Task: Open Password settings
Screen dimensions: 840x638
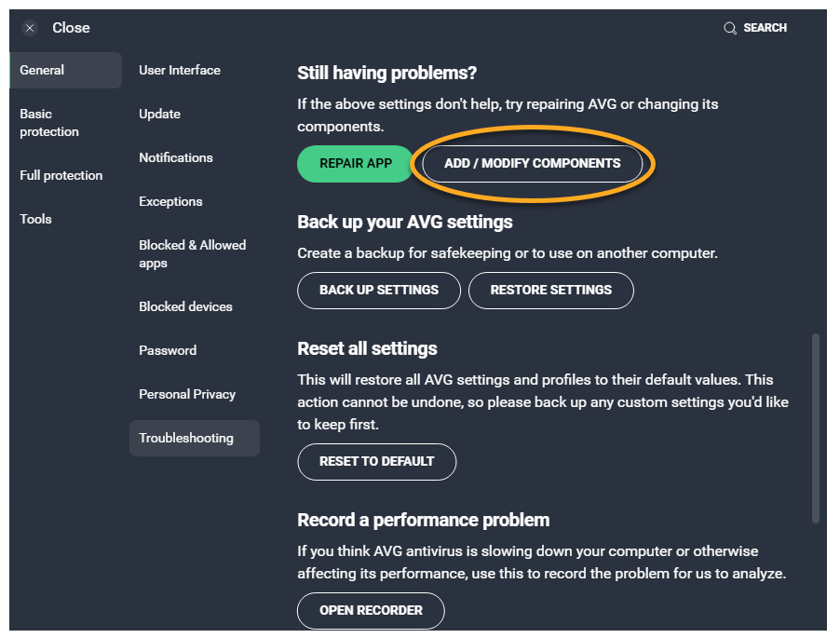Action: [168, 350]
